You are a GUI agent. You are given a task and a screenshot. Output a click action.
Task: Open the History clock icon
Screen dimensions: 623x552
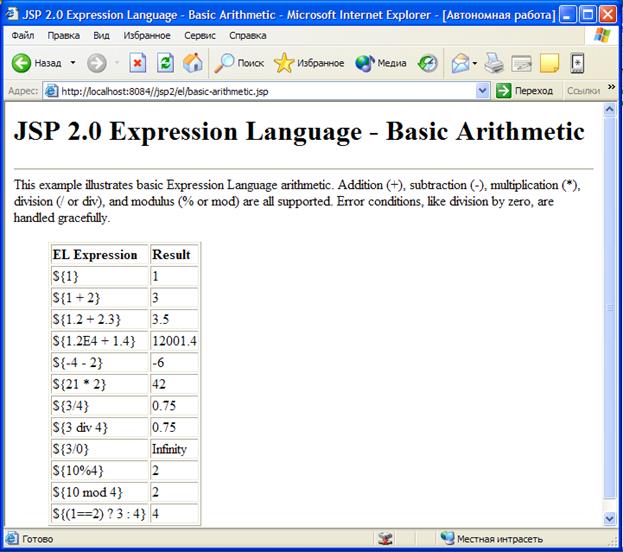tap(427, 63)
